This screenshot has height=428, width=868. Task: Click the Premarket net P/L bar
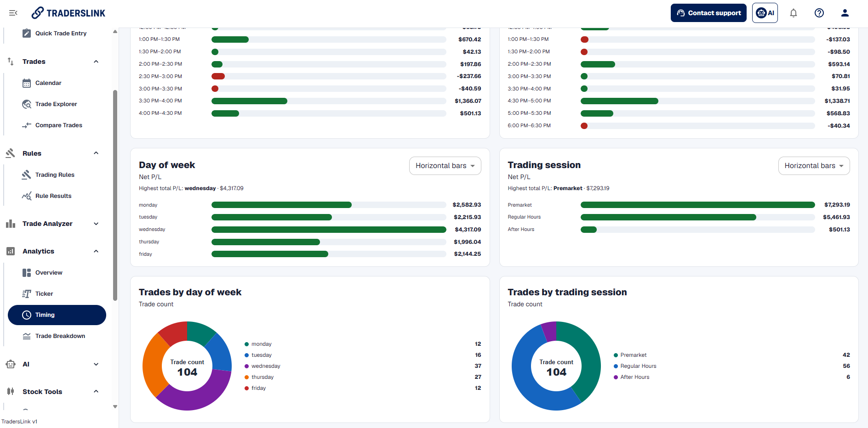coord(697,205)
